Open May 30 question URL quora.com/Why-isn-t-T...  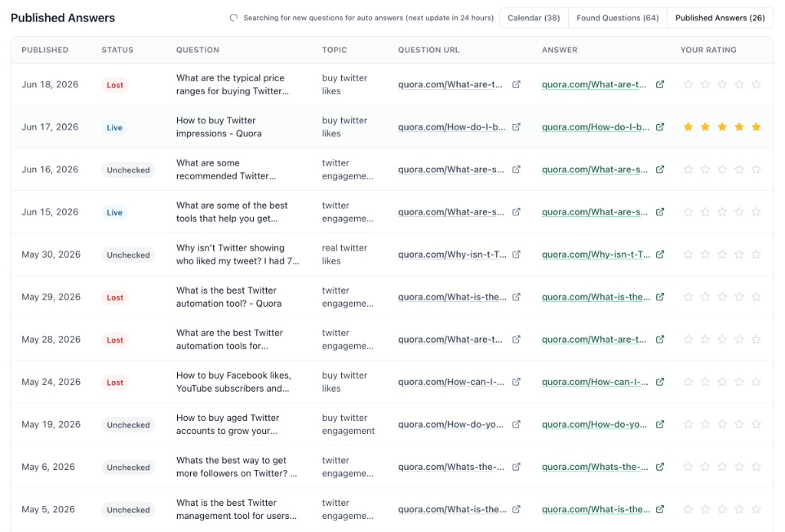coord(452,255)
